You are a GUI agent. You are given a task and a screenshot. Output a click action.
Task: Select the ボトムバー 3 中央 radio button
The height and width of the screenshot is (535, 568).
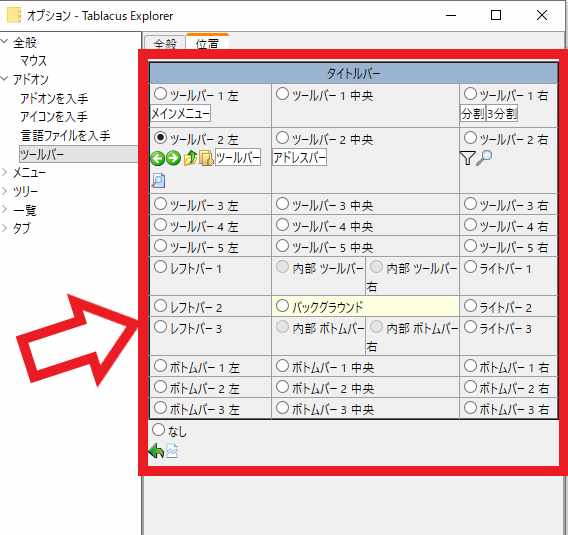point(282,408)
